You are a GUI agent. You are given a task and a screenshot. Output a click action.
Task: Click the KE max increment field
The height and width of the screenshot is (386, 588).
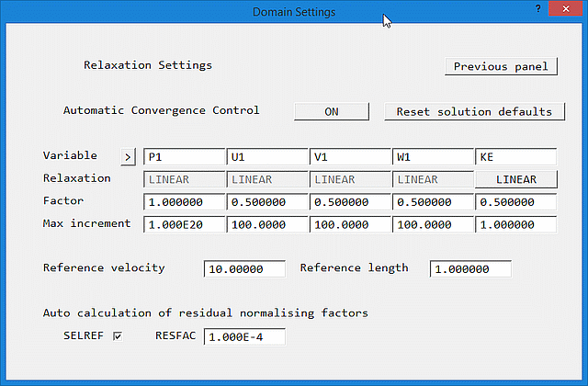click(x=515, y=223)
